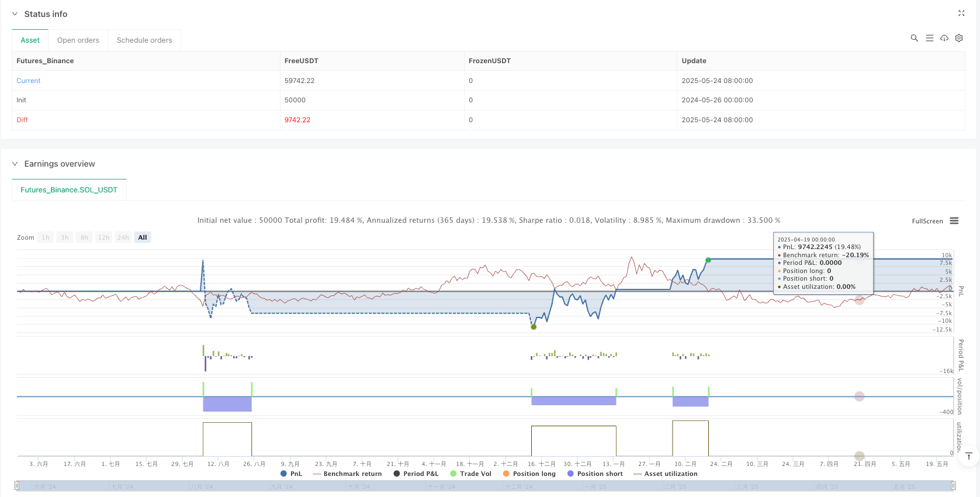
Task: Open the table settings gear icon
Action: (959, 38)
